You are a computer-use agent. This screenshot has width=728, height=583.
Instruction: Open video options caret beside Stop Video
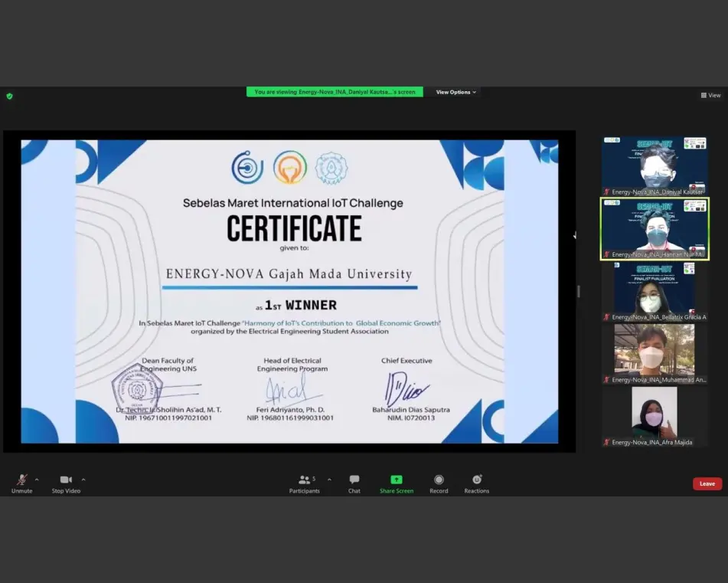pyautogui.click(x=83, y=480)
